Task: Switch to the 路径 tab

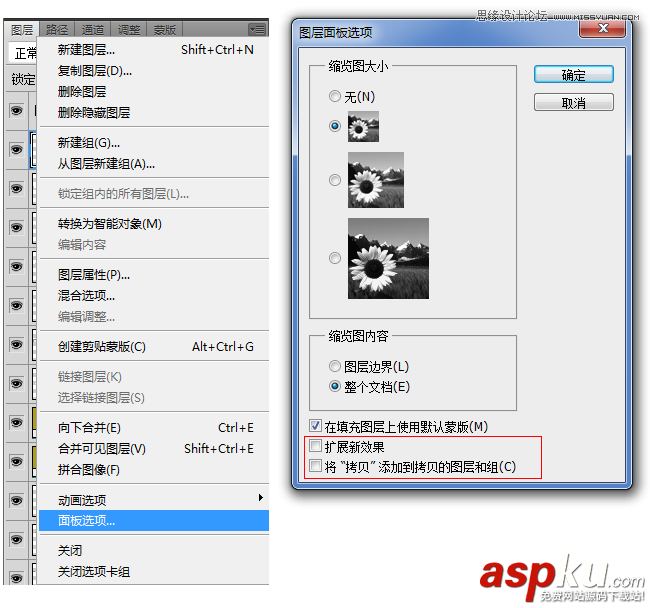Action: click(x=57, y=30)
